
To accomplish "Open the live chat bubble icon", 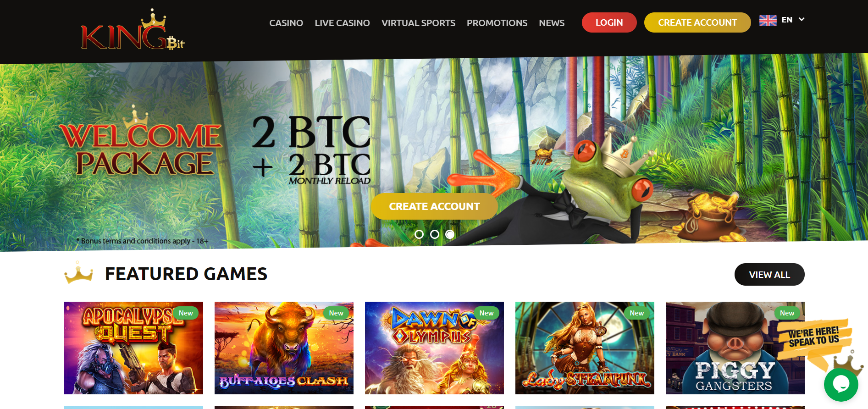I will coord(841,384).
